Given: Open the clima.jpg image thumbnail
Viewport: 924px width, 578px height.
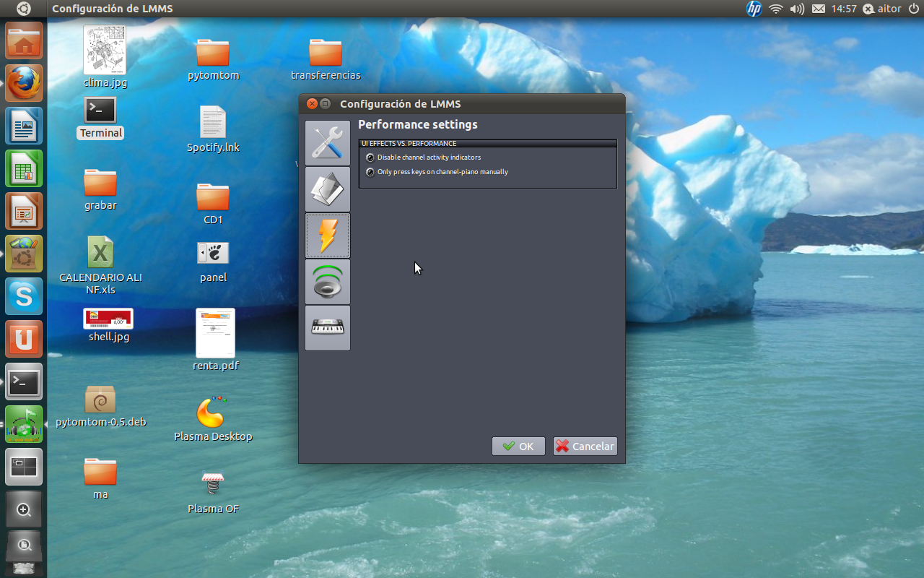Looking at the screenshot, I should pos(104,51).
